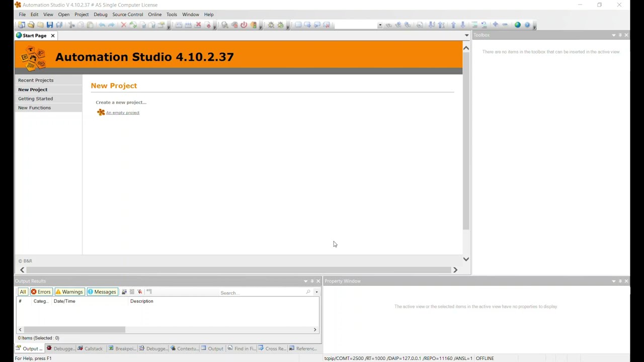Open the File menu
644x362 pixels.
pos(22,15)
